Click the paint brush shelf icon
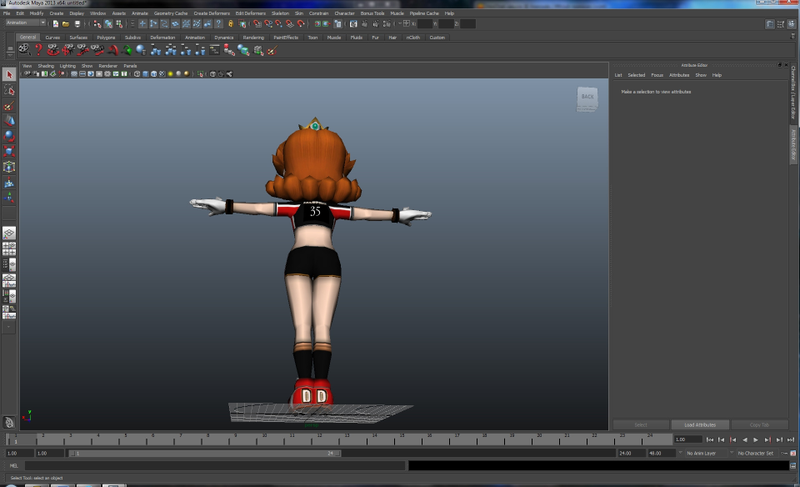800x487 pixels. [272, 50]
